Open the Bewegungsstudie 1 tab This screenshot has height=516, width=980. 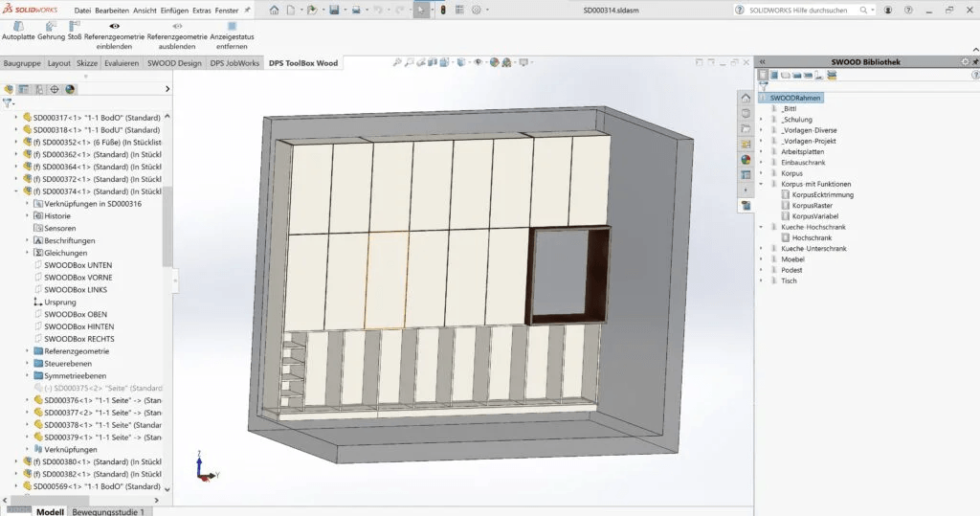pos(108,511)
